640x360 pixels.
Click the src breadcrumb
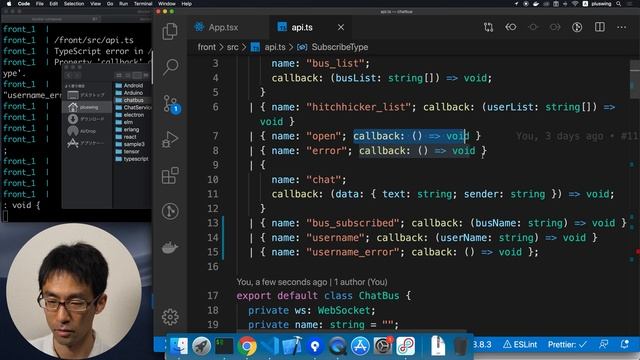[233, 47]
